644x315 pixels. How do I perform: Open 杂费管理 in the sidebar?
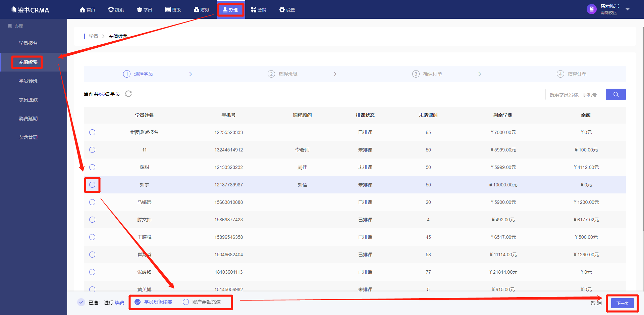[x=28, y=137]
